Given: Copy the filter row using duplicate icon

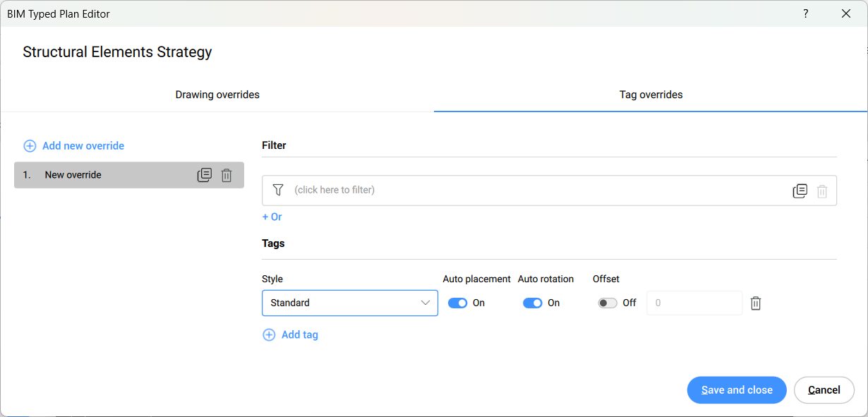Looking at the screenshot, I should 800,191.
